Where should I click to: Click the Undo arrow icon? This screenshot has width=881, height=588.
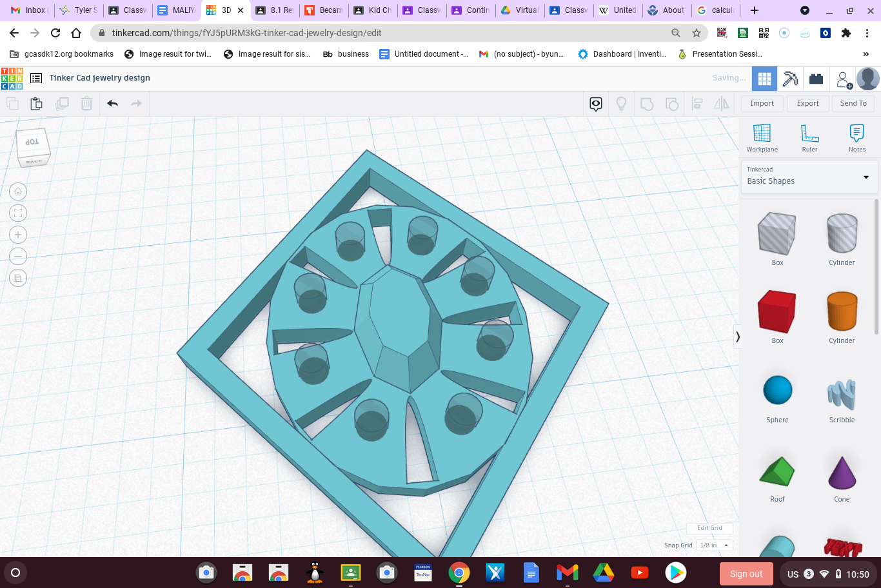tap(114, 103)
